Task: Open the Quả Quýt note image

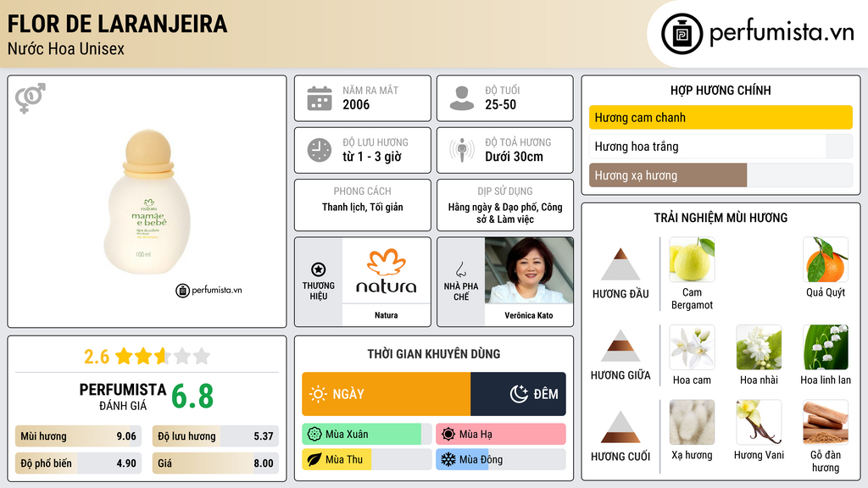Action: (x=826, y=259)
